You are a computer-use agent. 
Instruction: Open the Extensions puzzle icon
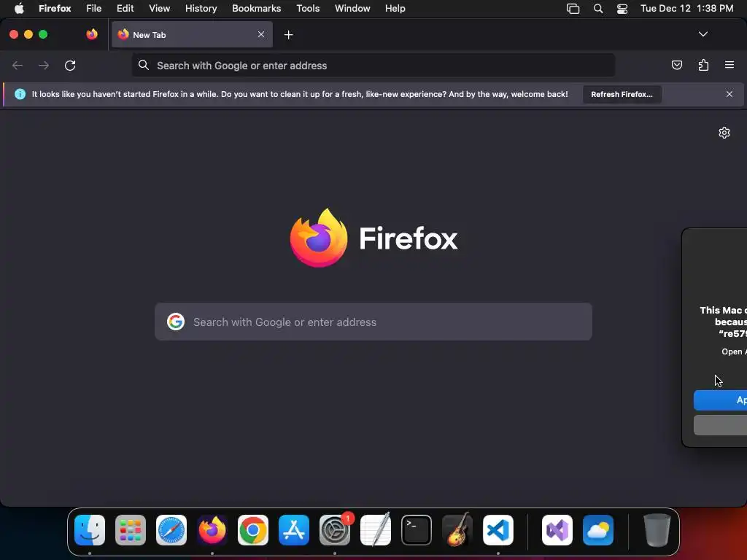(703, 65)
